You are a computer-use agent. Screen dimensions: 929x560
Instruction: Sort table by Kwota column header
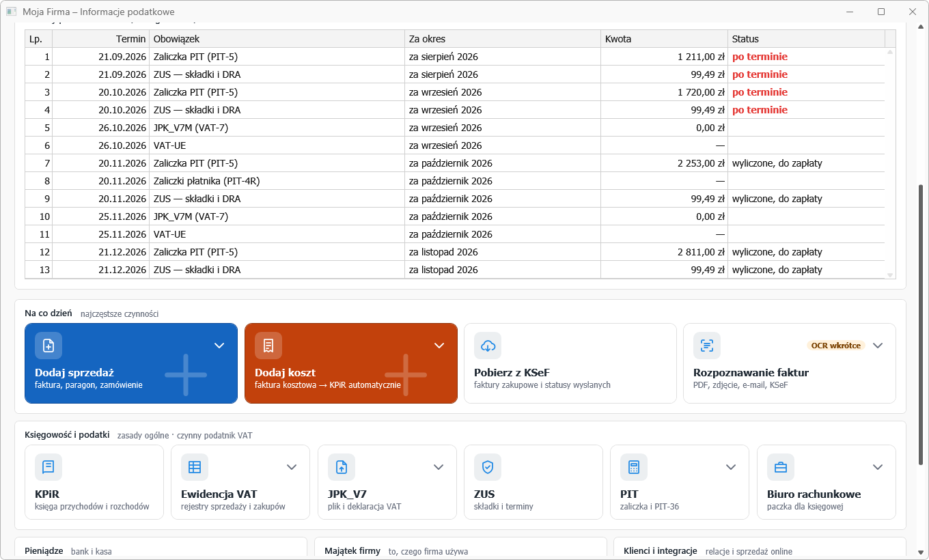pos(665,39)
